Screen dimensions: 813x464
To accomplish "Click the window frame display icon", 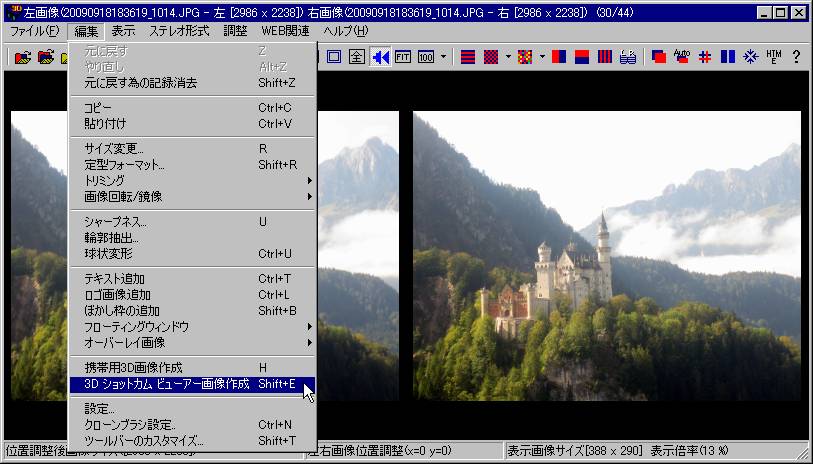I will tap(334, 57).
